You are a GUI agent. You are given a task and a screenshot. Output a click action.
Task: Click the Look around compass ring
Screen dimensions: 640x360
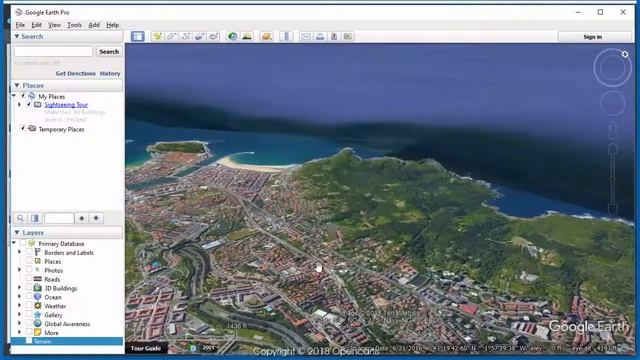(612, 68)
